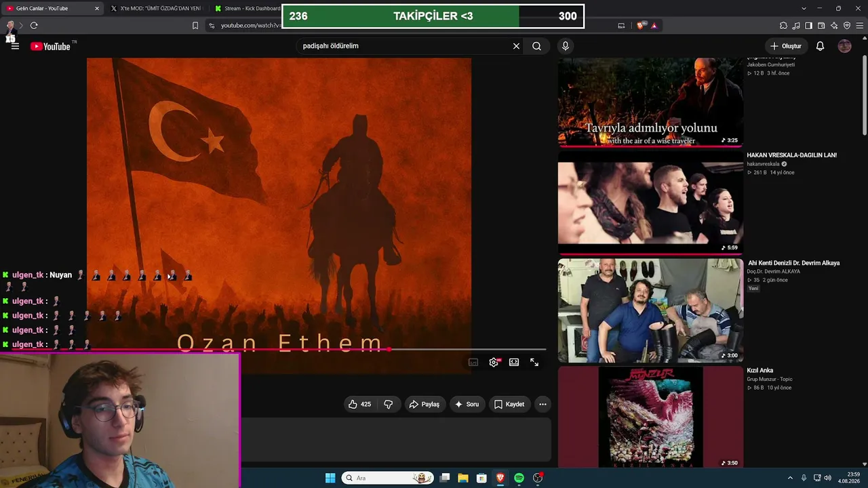Open the YouTube account avatar menu

click(844, 46)
